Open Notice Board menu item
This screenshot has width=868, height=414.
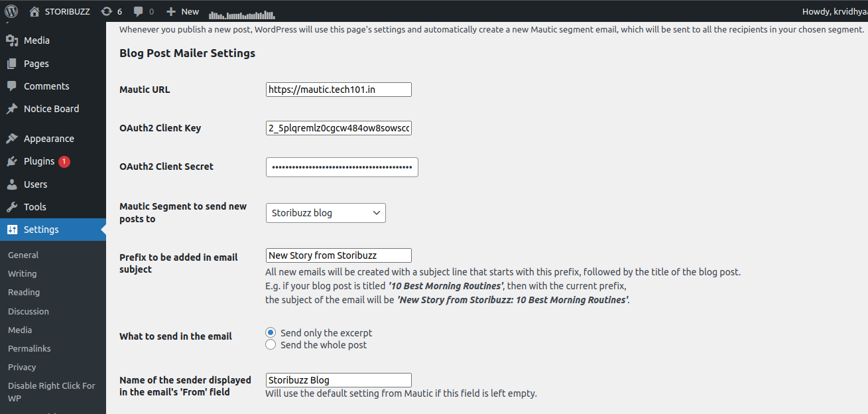[53, 109]
